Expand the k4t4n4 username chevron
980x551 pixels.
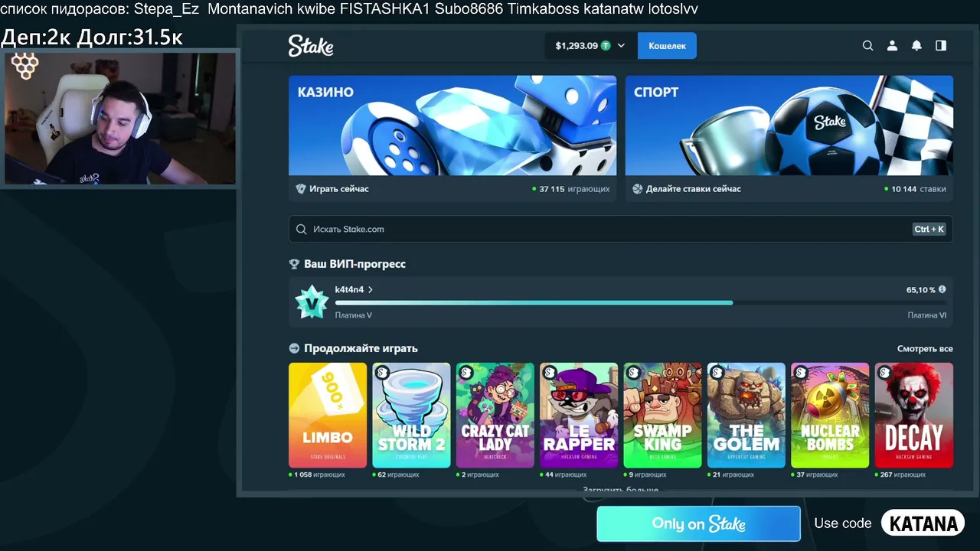pos(371,290)
